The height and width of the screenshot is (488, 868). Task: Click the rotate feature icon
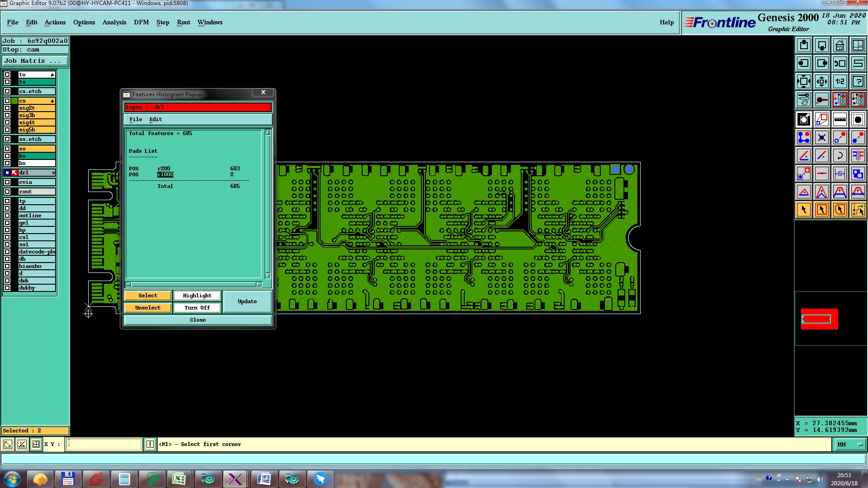(x=840, y=155)
